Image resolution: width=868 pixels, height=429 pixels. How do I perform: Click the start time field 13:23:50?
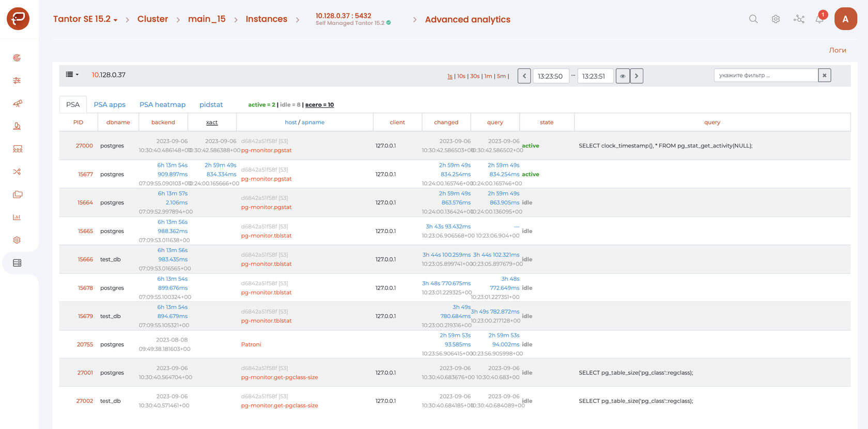[550, 76]
